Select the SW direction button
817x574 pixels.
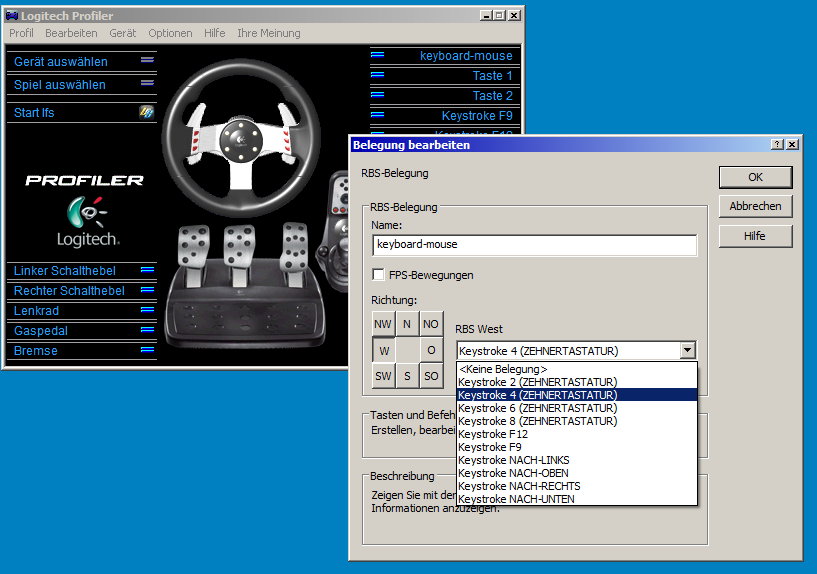(x=383, y=376)
